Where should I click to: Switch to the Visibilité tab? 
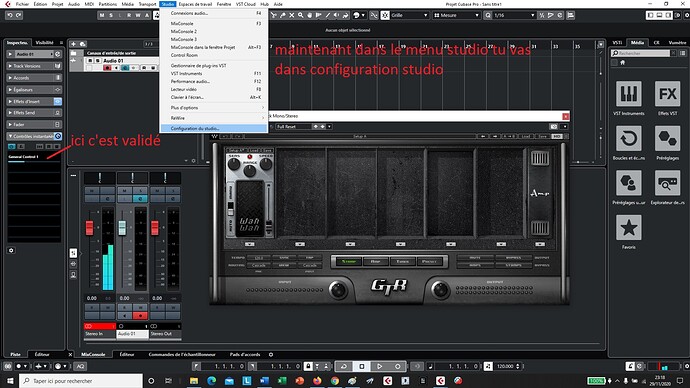coord(44,43)
